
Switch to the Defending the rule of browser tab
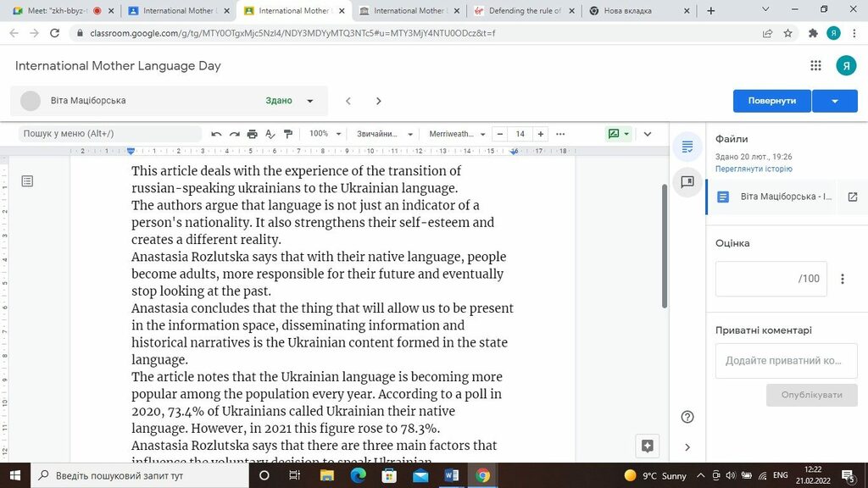(519, 11)
